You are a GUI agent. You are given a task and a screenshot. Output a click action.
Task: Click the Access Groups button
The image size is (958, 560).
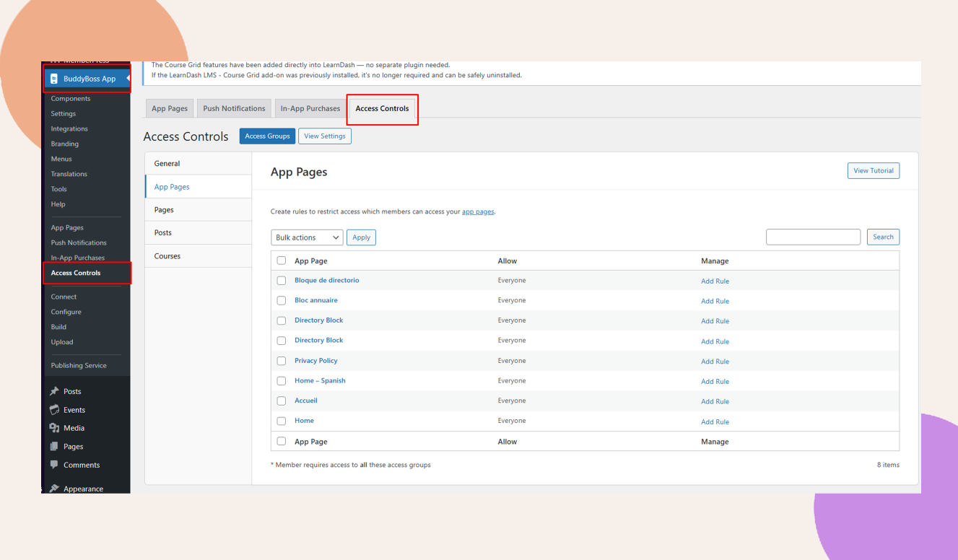click(x=267, y=136)
